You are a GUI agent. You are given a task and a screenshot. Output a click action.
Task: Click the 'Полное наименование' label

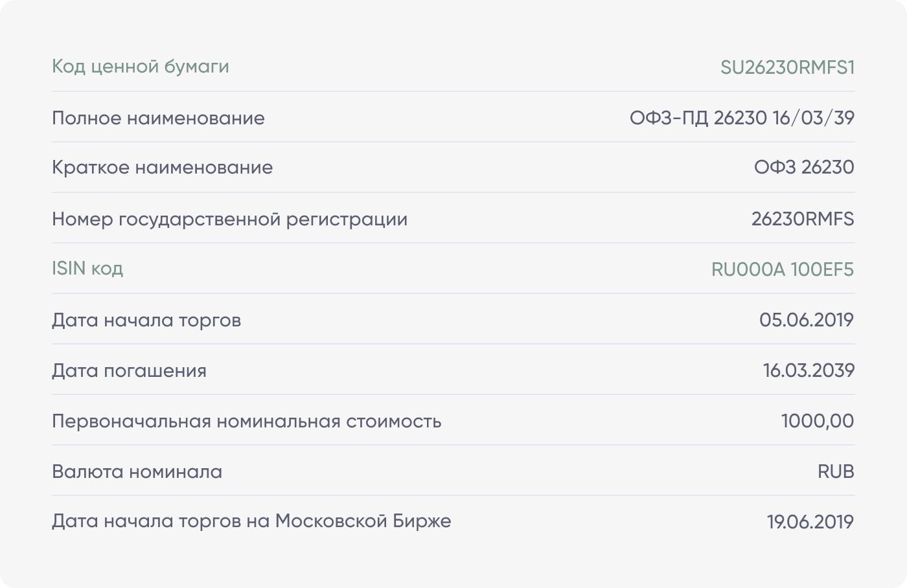click(158, 118)
